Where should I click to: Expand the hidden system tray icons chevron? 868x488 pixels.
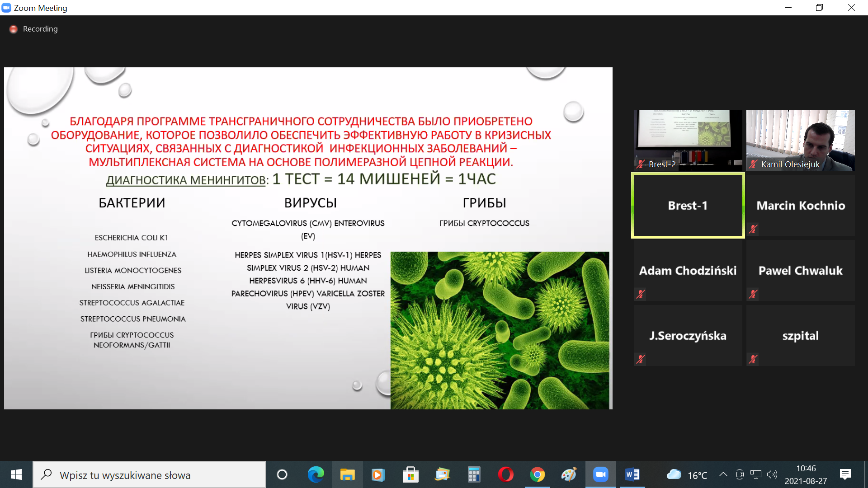723,474
